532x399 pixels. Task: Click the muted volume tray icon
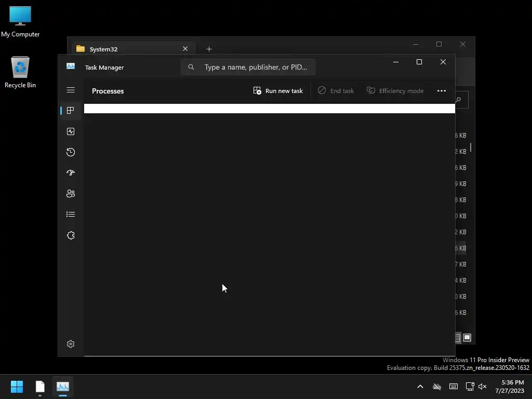[482, 387]
